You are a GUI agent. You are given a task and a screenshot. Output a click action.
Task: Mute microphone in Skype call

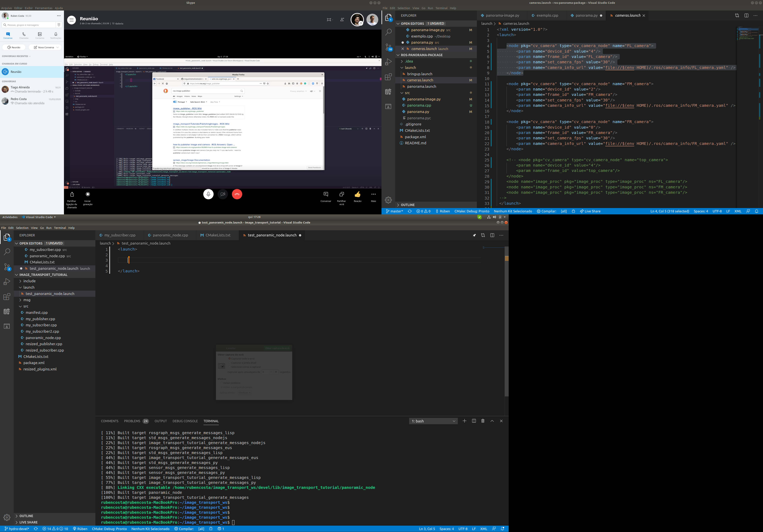point(208,194)
